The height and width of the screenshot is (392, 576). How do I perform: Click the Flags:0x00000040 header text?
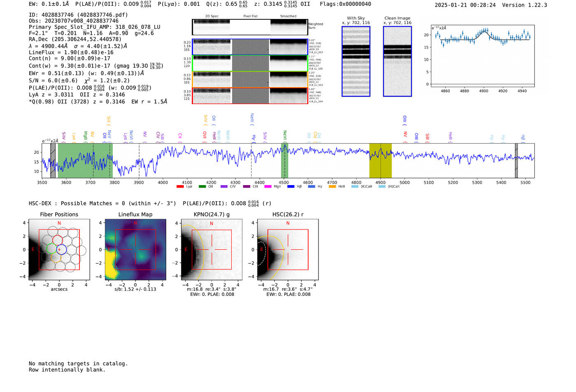(345, 4)
